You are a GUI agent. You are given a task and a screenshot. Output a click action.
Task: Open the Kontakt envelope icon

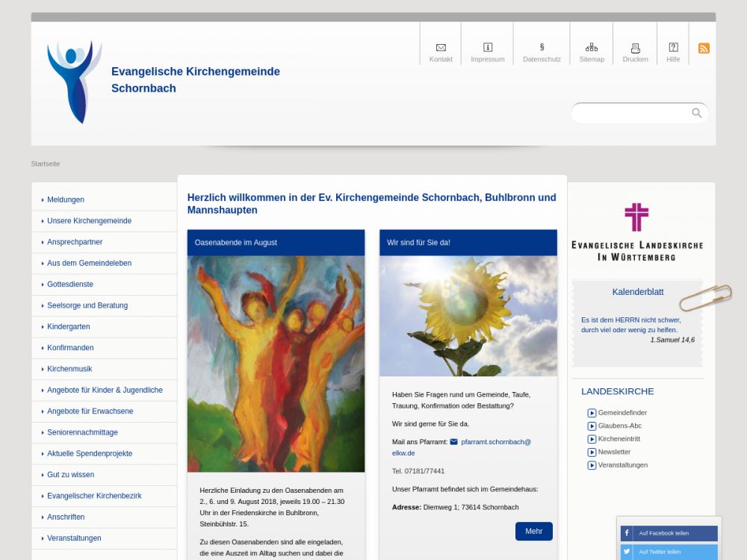pos(441,48)
